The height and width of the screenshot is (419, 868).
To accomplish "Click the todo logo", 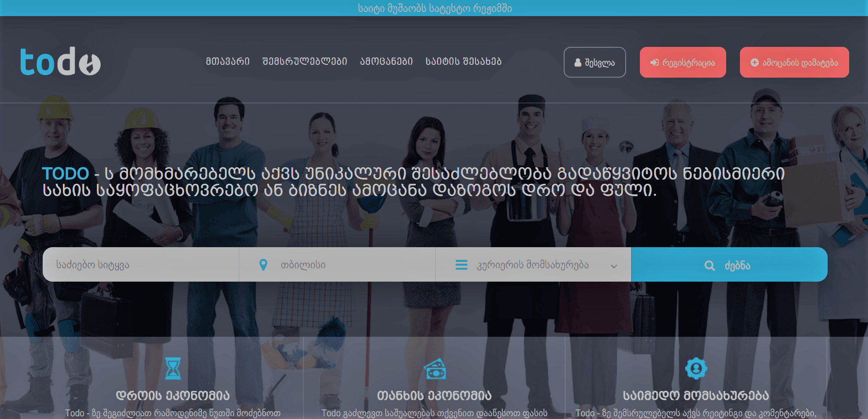I will pos(60,61).
